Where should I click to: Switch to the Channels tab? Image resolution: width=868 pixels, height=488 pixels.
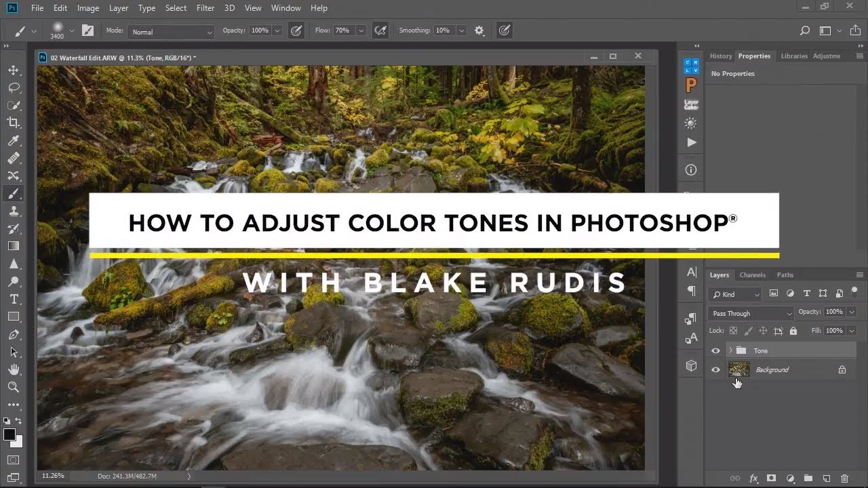(752, 275)
